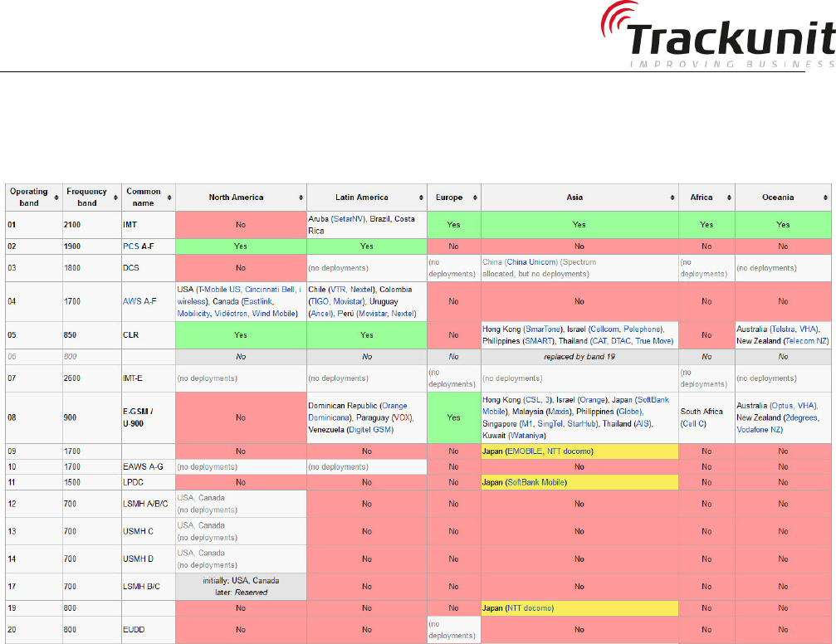The image size is (836, 644).
Task: Sort Africa column using its arrows
Action: tap(729, 198)
